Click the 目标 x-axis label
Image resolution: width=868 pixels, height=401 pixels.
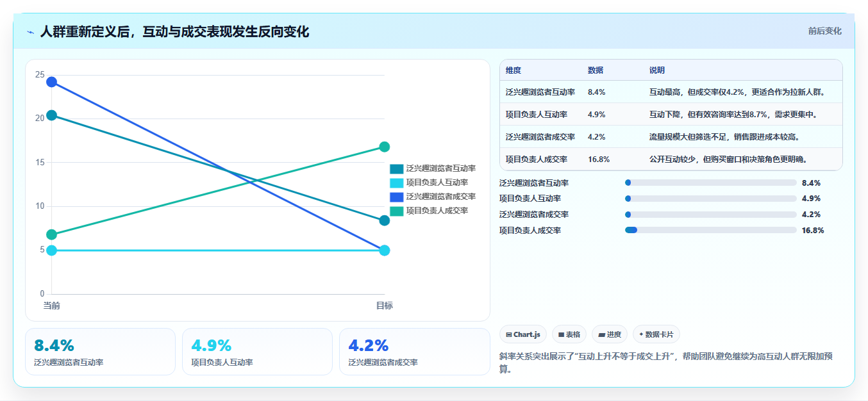pyautogui.click(x=385, y=306)
